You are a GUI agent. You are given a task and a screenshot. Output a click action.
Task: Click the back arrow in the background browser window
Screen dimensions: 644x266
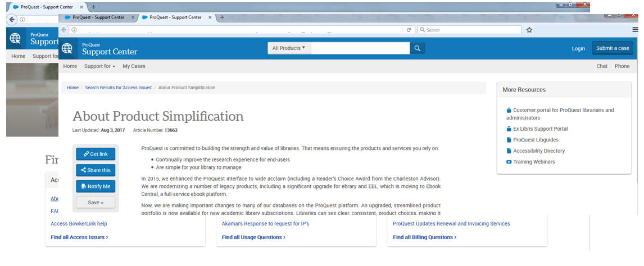12,19
